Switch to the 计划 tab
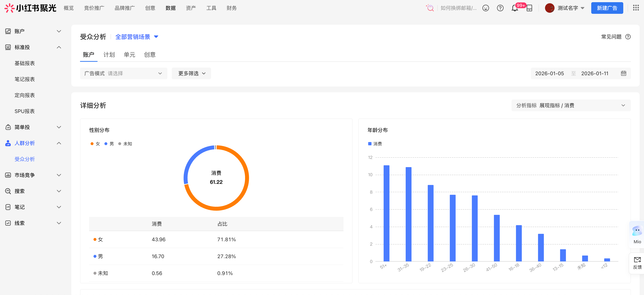This screenshot has width=644, height=295. point(109,55)
